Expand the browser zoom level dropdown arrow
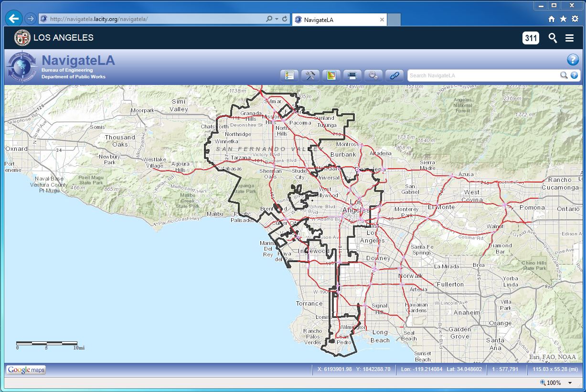 tap(570, 383)
